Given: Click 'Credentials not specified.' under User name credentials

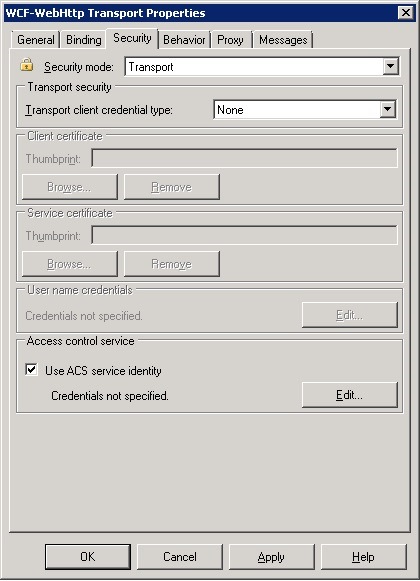Looking at the screenshot, I should coord(84,316).
